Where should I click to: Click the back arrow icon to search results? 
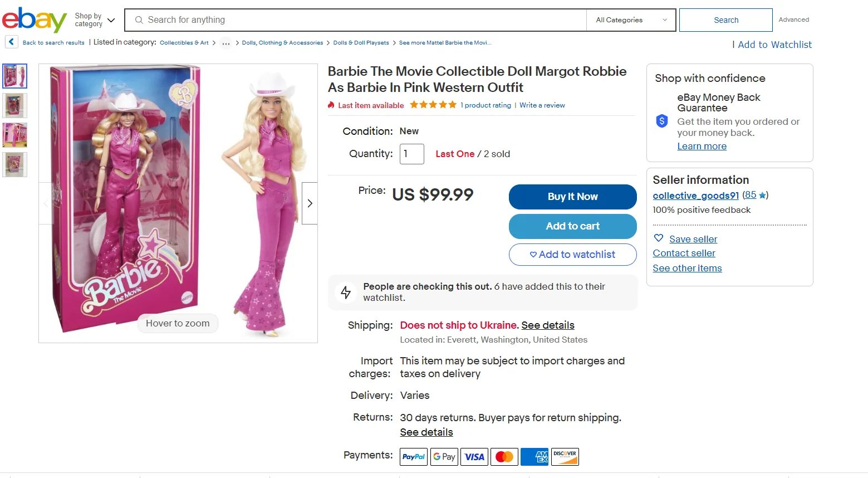coord(11,42)
